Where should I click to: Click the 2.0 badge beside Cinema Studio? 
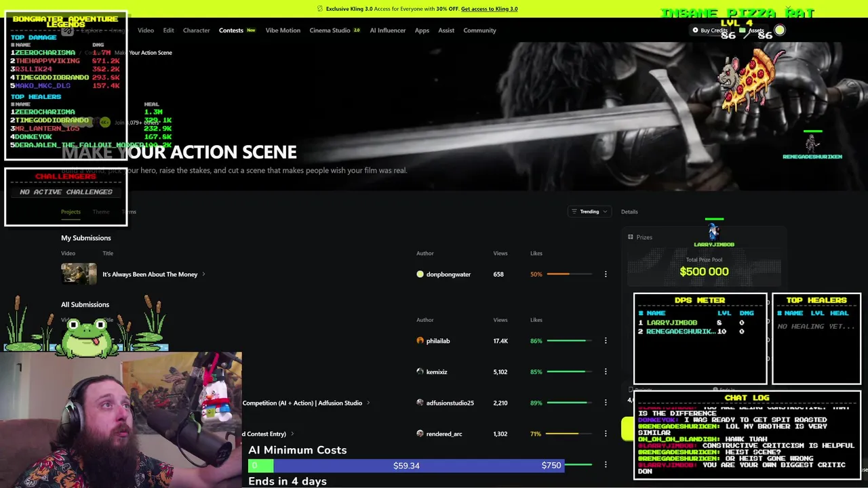point(357,30)
